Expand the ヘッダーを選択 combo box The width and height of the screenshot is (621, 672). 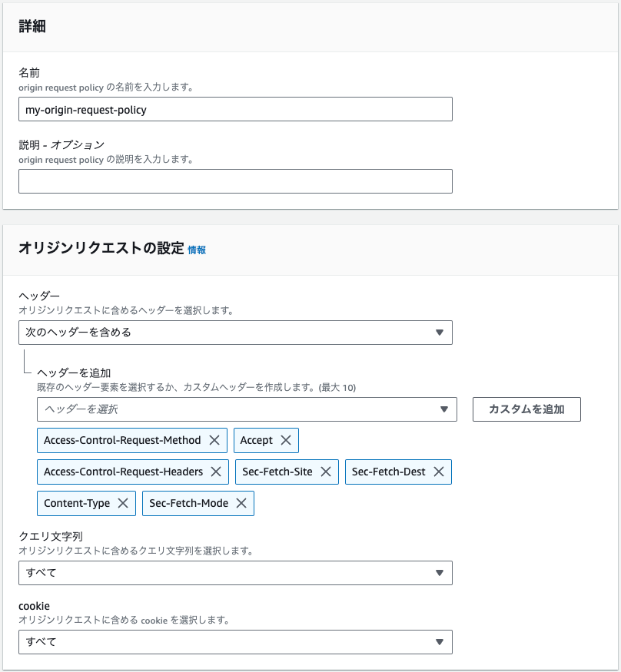click(247, 409)
